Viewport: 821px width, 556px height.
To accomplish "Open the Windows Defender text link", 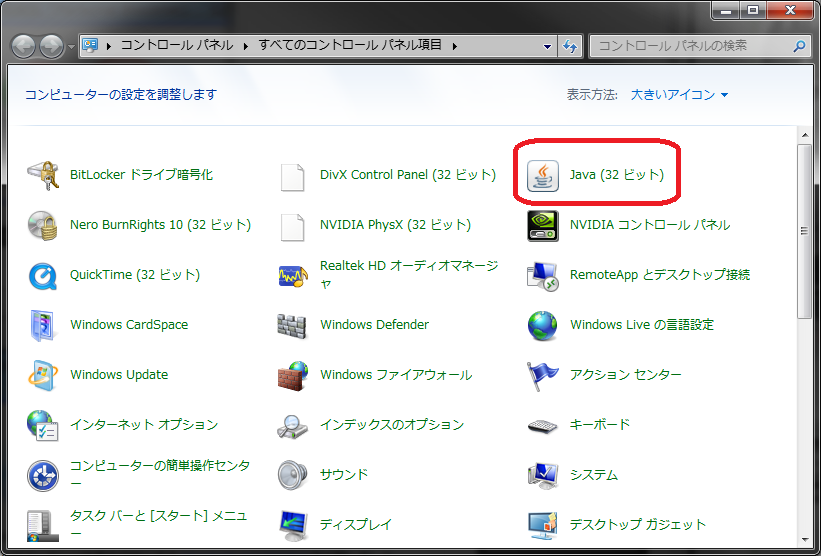I will coord(374,325).
